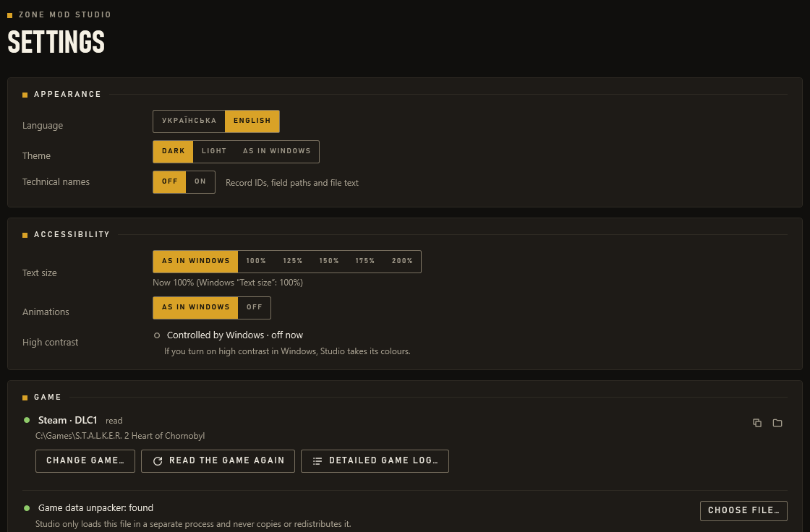Set Animations to As In Windows
The width and height of the screenshot is (810, 532).
coord(195,307)
